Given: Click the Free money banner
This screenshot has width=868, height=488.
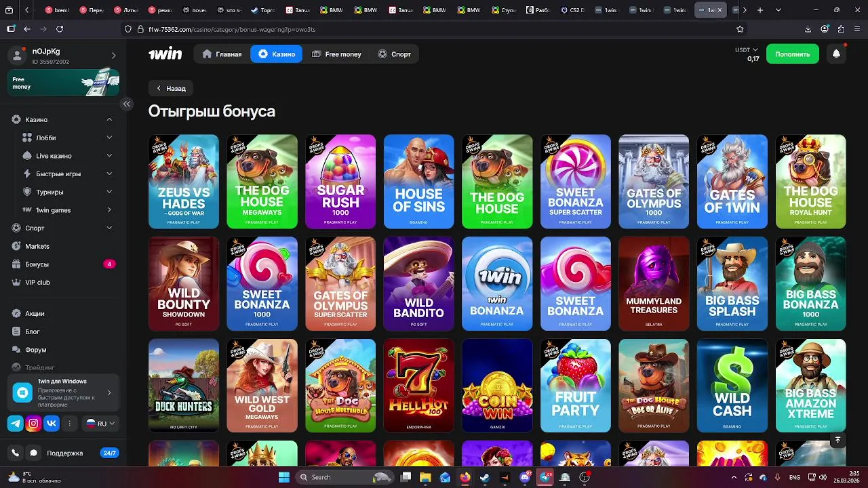Looking at the screenshot, I should point(63,83).
